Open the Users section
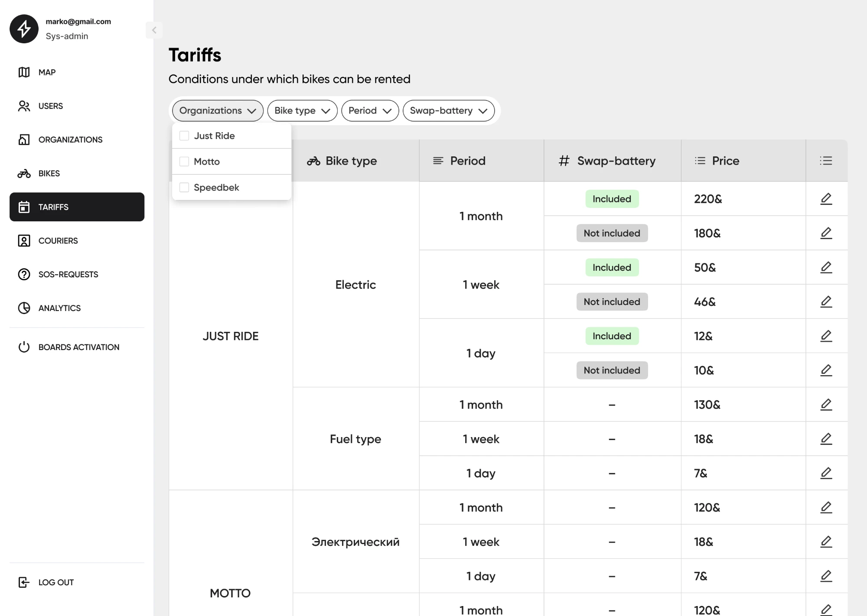The image size is (867, 616). pos(77,106)
